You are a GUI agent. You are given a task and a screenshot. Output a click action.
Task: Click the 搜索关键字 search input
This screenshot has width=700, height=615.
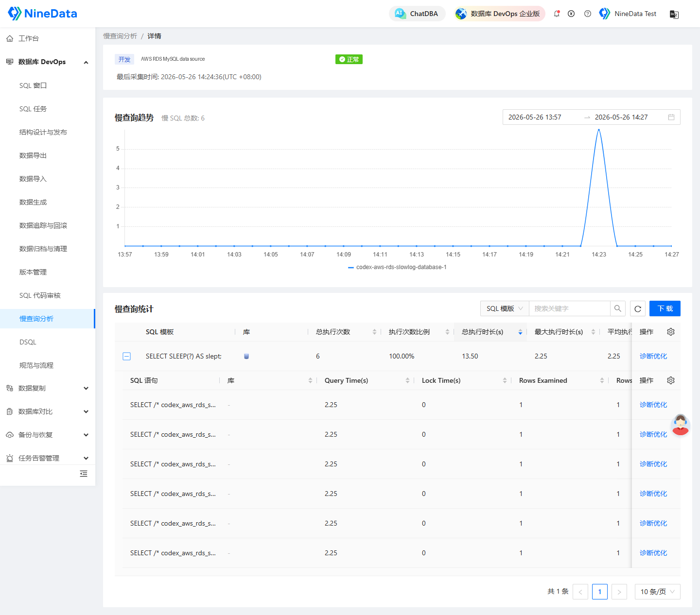coord(569,308)
